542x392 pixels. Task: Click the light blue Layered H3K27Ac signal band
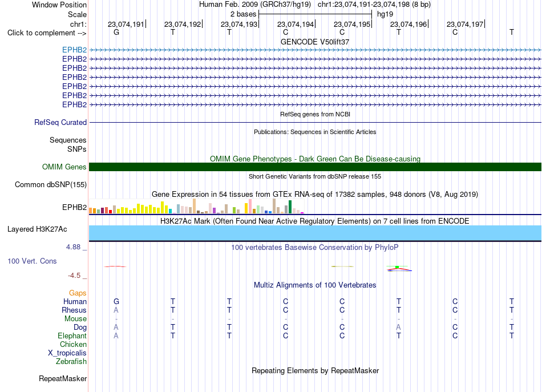(x=315, y=233)
